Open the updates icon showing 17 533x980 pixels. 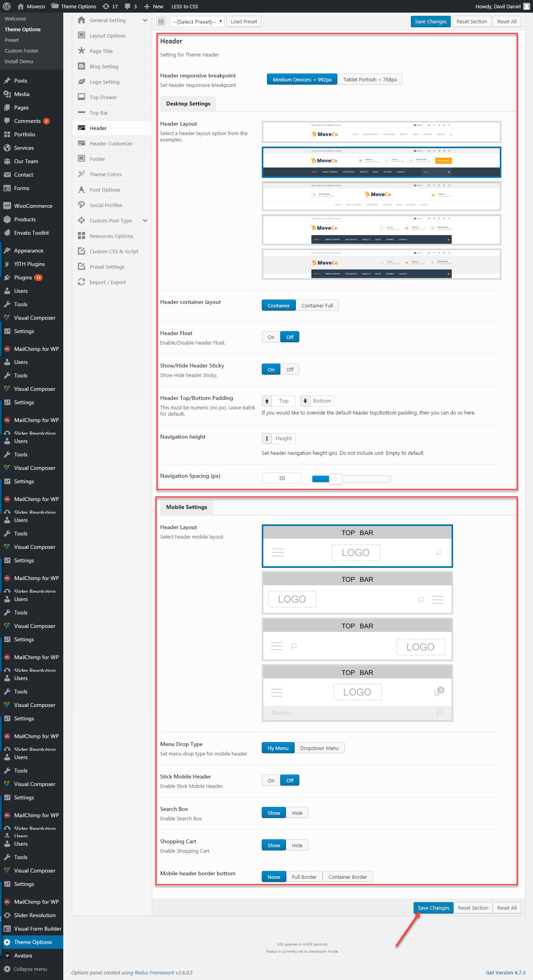(x=110, y=6)
